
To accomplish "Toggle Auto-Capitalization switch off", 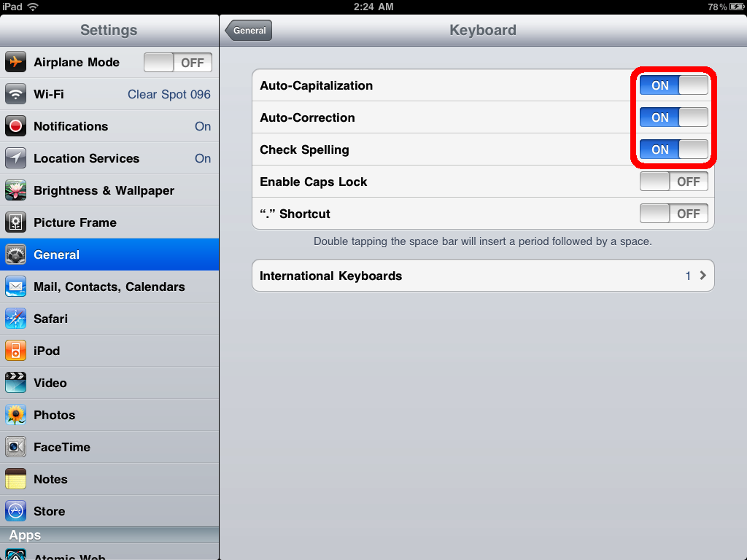I will (x=673, y=85).
